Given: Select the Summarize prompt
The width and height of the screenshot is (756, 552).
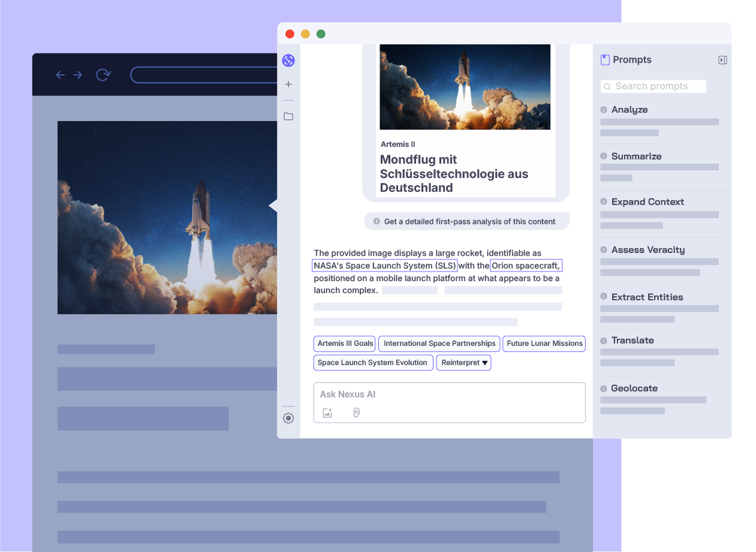Looking at the screenshot, I should (x=636, y=156).
